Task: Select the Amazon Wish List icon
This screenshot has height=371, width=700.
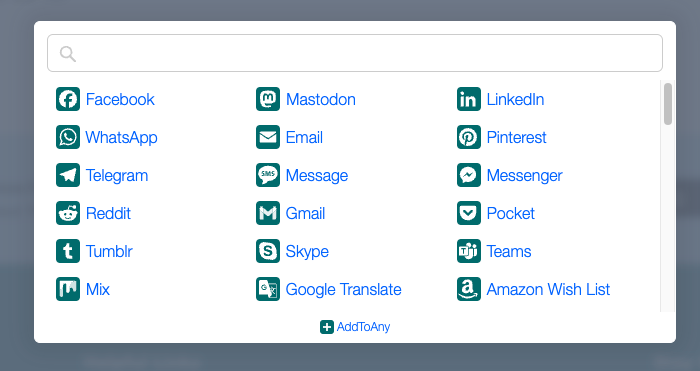Action: point(469,289)
